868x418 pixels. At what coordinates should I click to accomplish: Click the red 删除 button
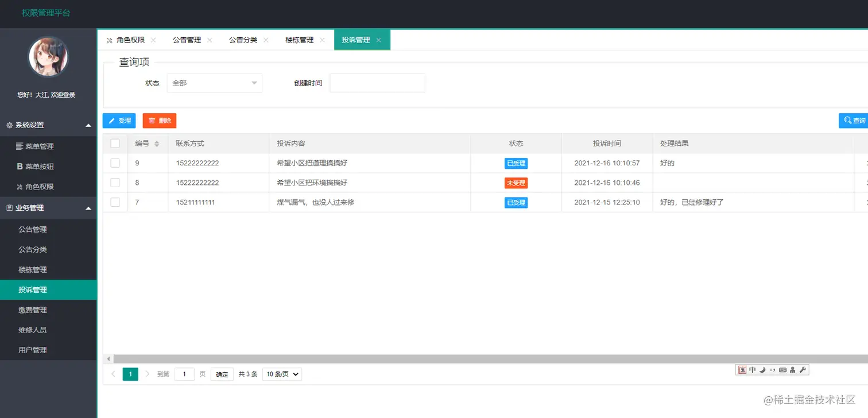(160, 121)
